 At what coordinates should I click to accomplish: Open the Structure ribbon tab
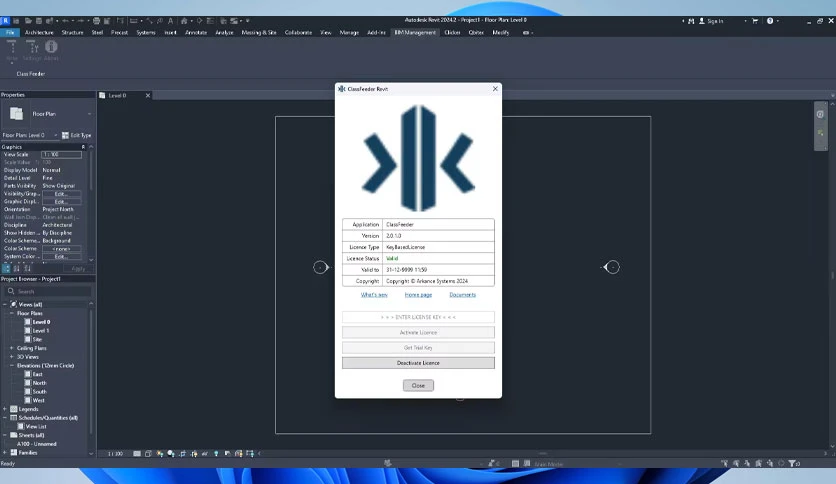(73, 33)
